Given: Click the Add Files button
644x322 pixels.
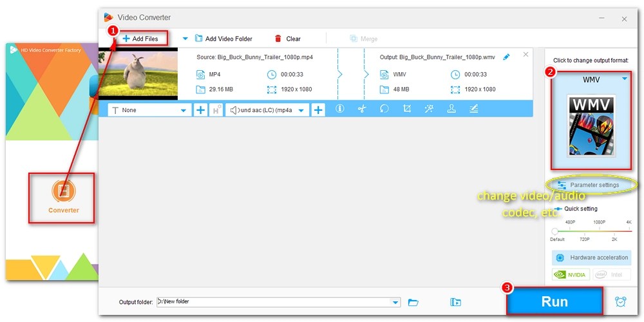Looking at the screenshot, I should point(140,39).
